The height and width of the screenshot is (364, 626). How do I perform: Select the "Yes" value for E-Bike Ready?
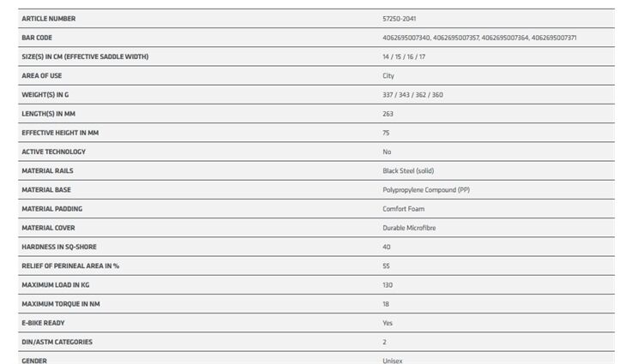point(388,323)
